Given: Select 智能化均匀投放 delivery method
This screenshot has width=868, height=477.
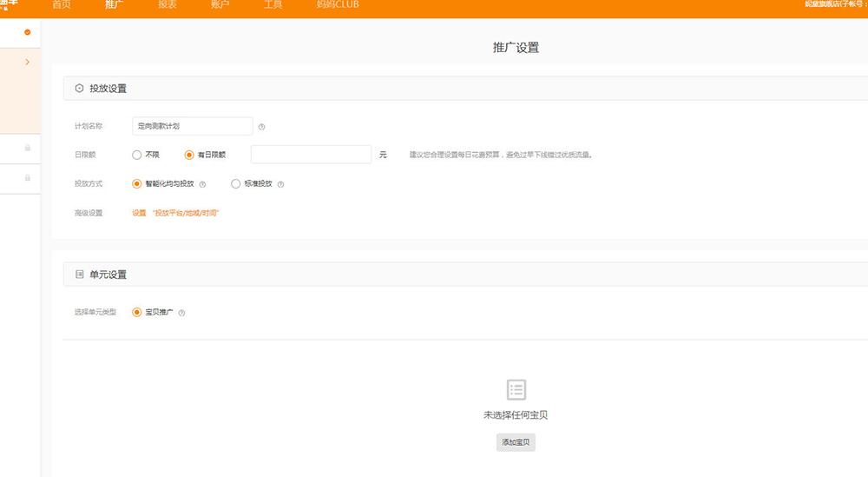Looking at the screenshot, I should 137,183.
